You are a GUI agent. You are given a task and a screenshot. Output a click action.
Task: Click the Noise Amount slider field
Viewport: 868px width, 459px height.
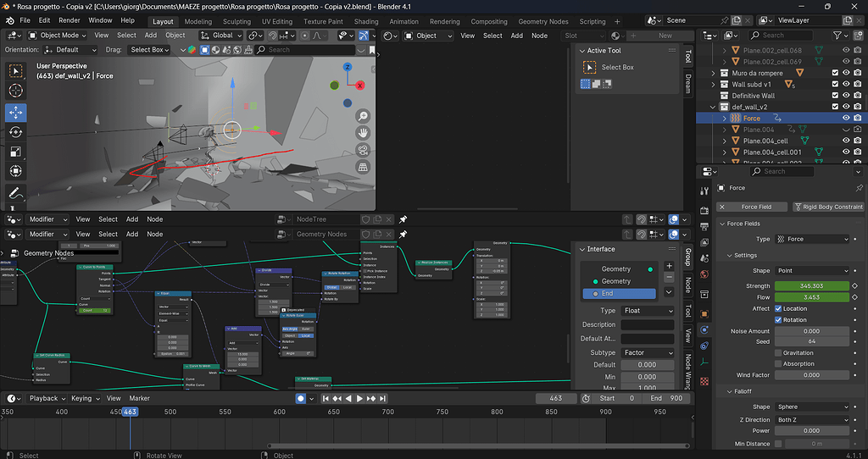(x=811, y=331)
